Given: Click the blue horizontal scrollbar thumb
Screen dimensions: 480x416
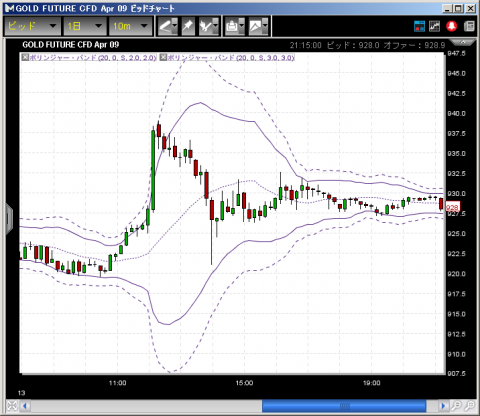Looking at the screenshot, I should click(x=344, y=406).
